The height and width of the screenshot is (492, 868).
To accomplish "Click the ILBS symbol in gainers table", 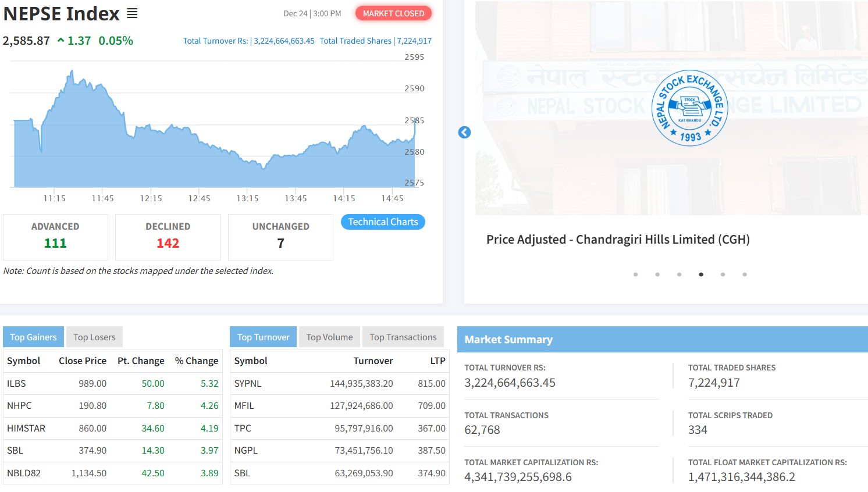I will click(16, 384).
